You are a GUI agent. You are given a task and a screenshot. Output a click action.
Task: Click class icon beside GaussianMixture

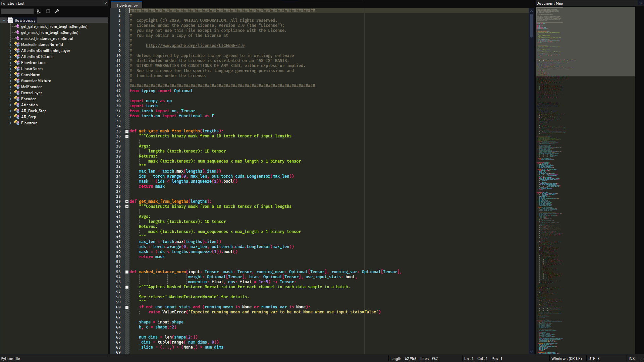17,81
